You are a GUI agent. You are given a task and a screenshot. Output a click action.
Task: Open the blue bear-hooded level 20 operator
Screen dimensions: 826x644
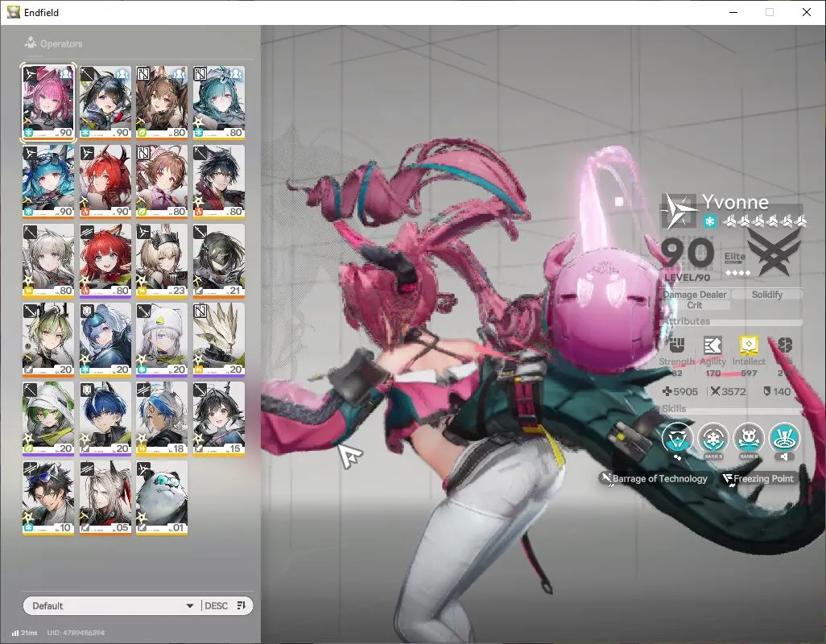point(105,340)
